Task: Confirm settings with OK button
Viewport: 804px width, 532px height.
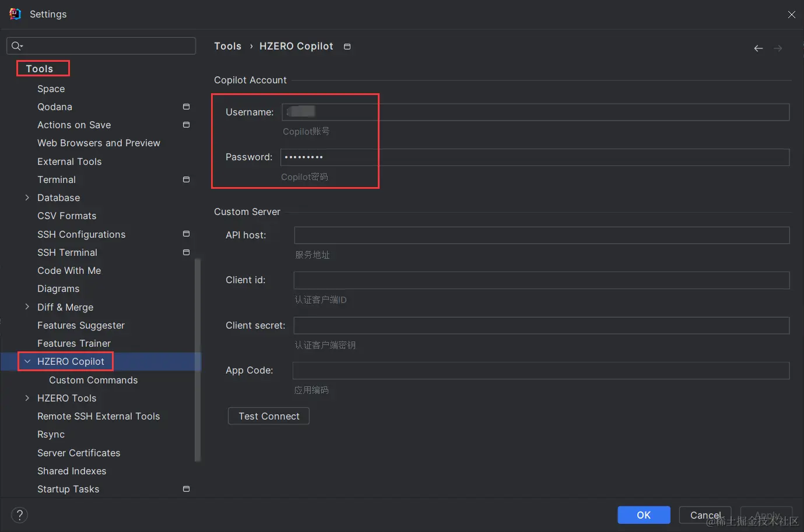Action: [644, 515]
